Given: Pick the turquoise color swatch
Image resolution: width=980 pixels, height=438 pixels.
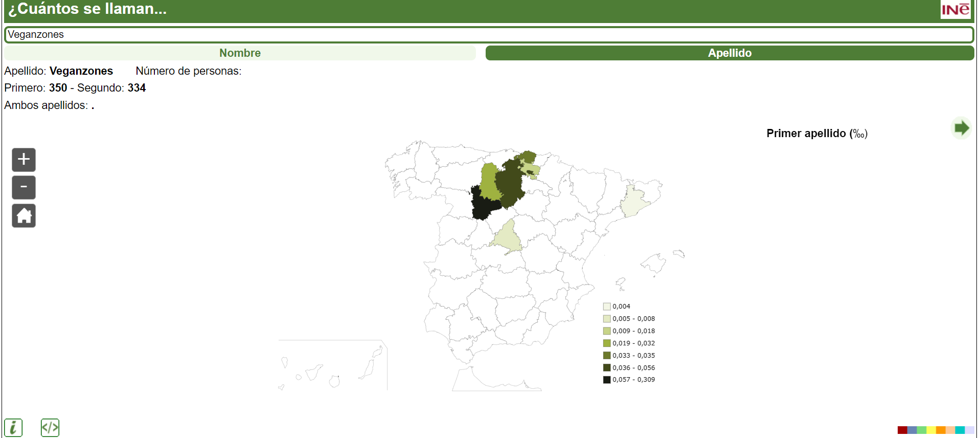Looking at the screenshot, I should tap(960, 430).
